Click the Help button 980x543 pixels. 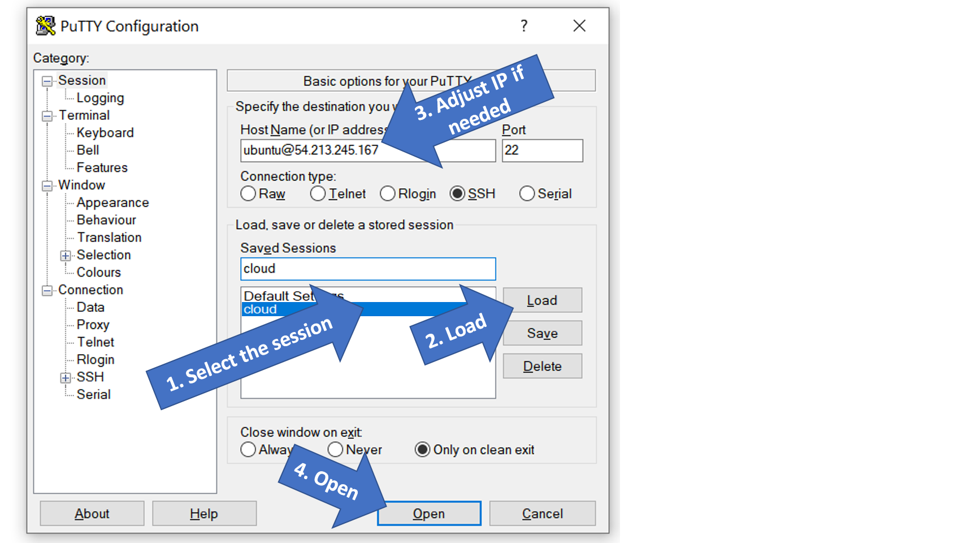[x=204, y=513]
